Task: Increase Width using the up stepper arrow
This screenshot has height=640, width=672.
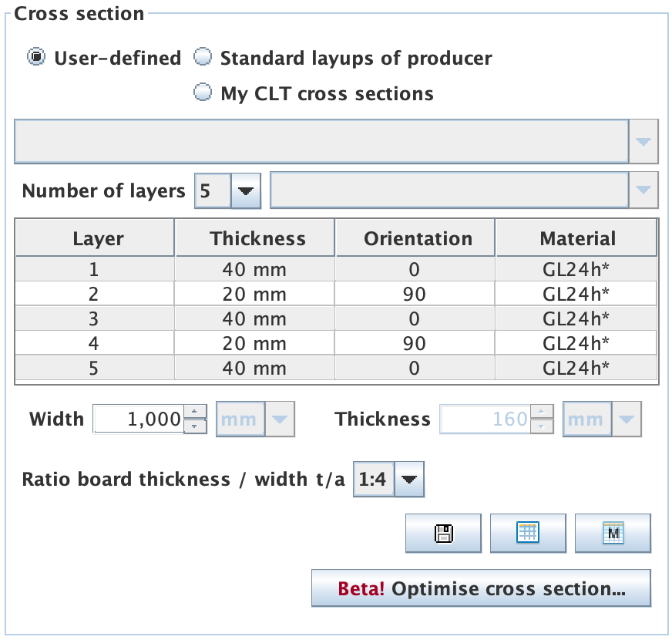Action: coord(197,413)
